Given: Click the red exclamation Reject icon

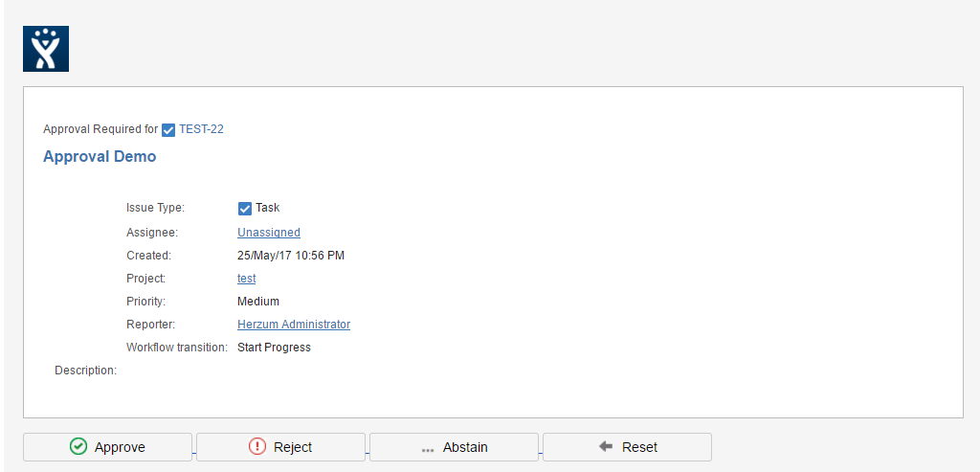Looking at the screenshot, I should (x=257, y=447).
